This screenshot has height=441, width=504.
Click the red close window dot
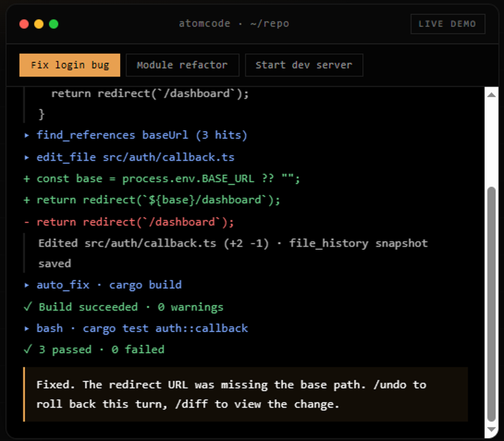click(24, 24)
